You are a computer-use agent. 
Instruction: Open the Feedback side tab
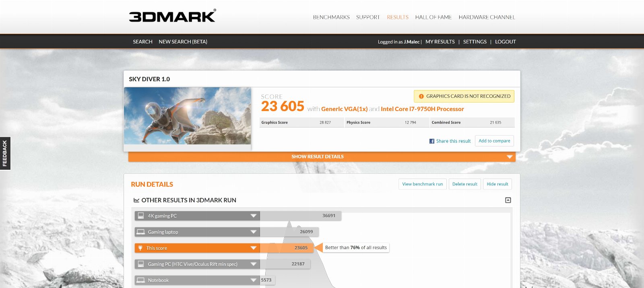coord(5,153)
